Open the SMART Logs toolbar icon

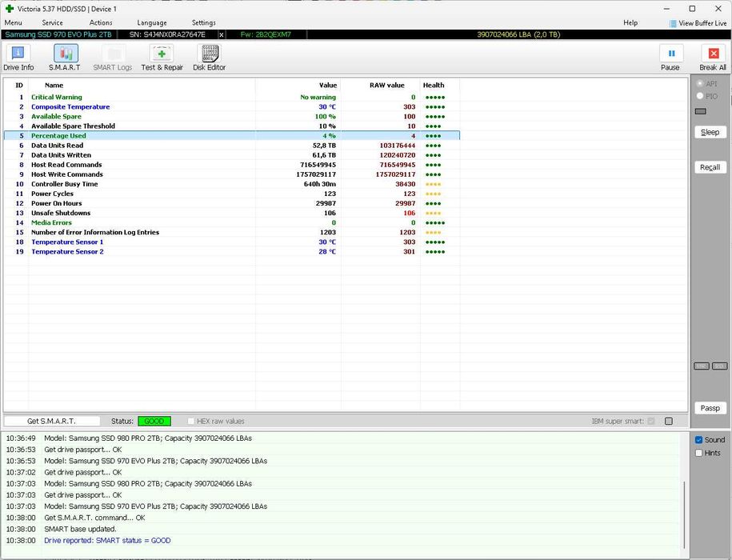pos(114,53)
